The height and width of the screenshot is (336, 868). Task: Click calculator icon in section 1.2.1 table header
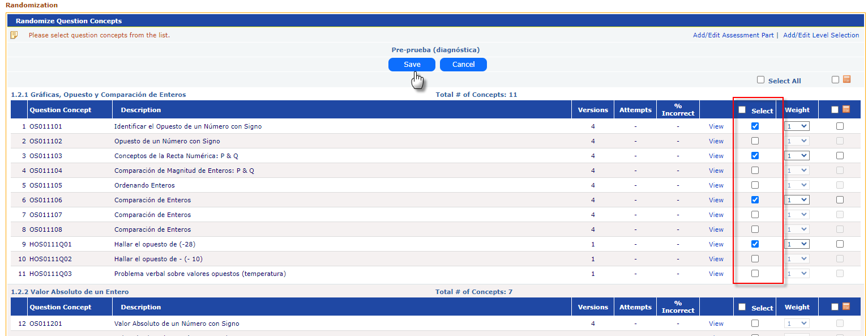pyautogui.click(x=846, y=109)
